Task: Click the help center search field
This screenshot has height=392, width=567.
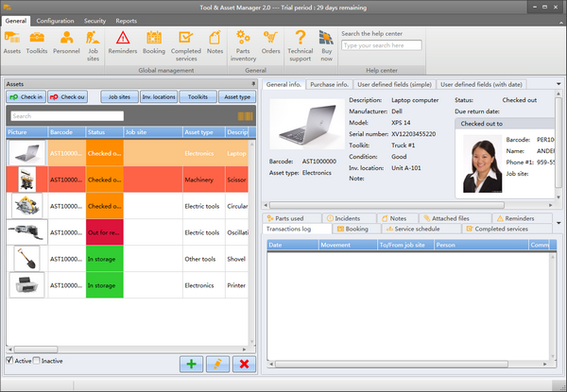Action: coord(383,44)
